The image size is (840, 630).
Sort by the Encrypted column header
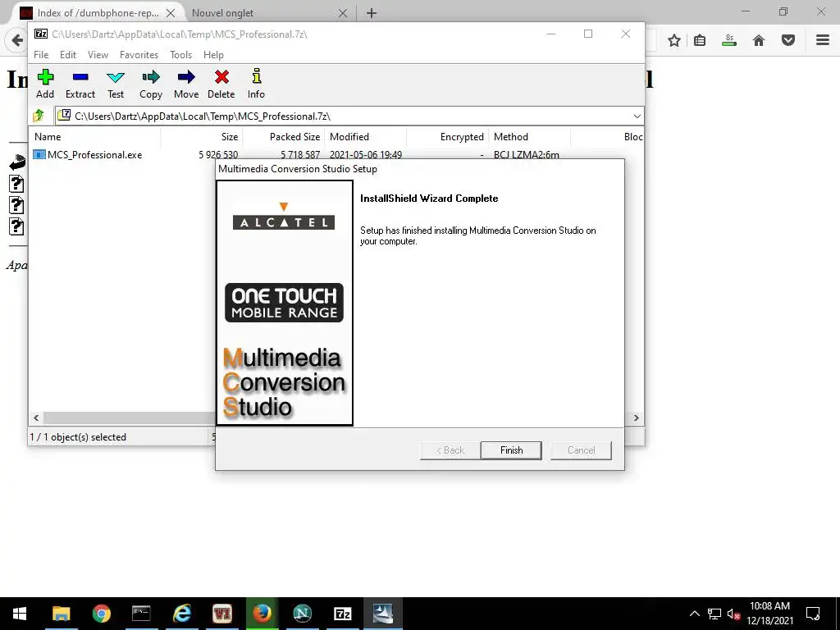point(447,137)
